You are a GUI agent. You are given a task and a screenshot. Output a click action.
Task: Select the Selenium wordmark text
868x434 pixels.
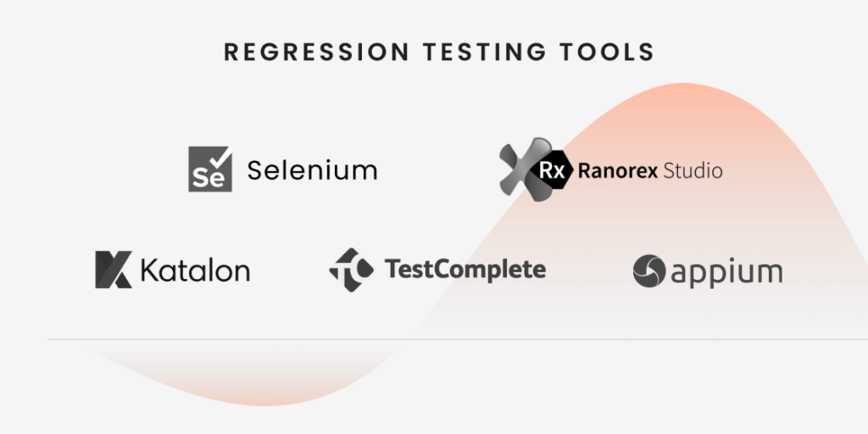312,170
